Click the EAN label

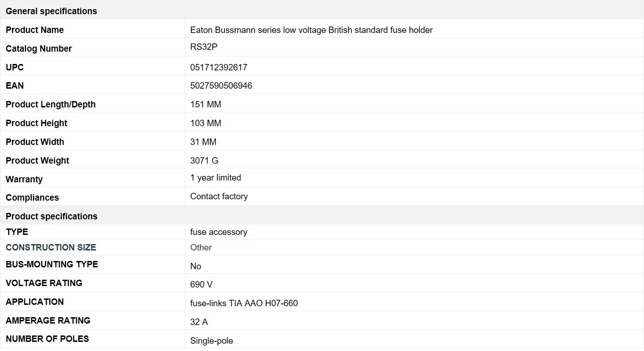(x=15, y=85)
